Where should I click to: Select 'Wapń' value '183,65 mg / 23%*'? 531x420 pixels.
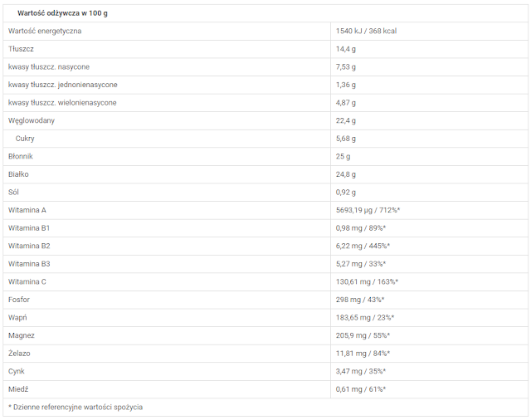(365, 318)
